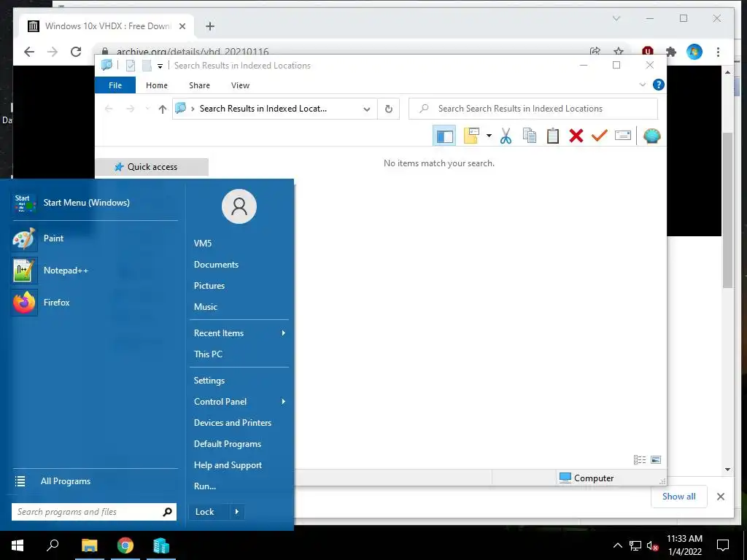Open folder options dropdown arrow
The height and width of the screenshot is (560, 747).
(x=489, y=136)
